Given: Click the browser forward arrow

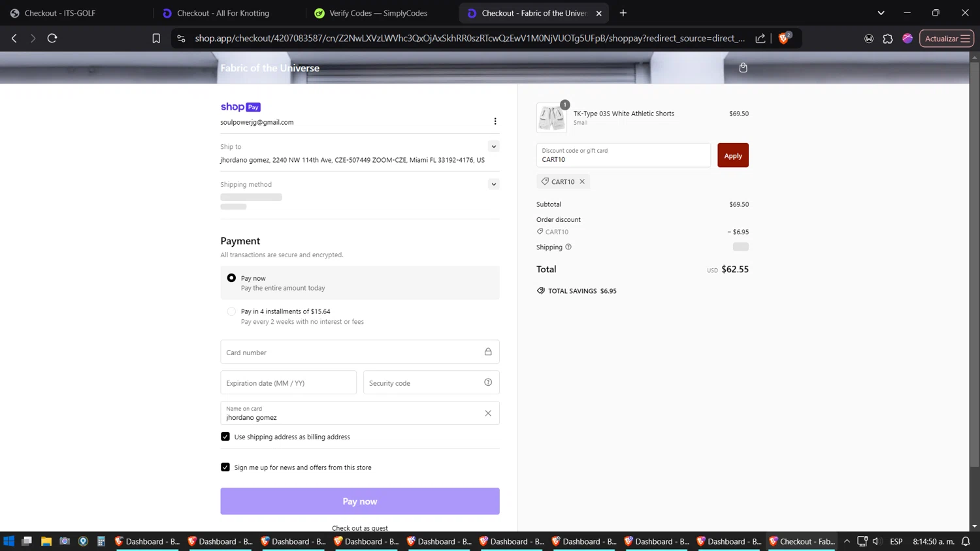Looking at the screenshot, I should pyautogui.click(x=33, y=39).
